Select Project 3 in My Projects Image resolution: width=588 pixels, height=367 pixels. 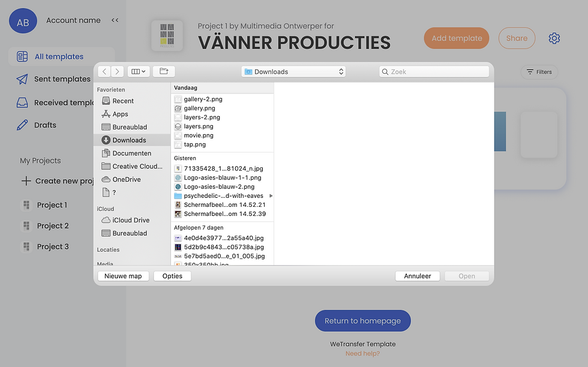pos(46,246)
